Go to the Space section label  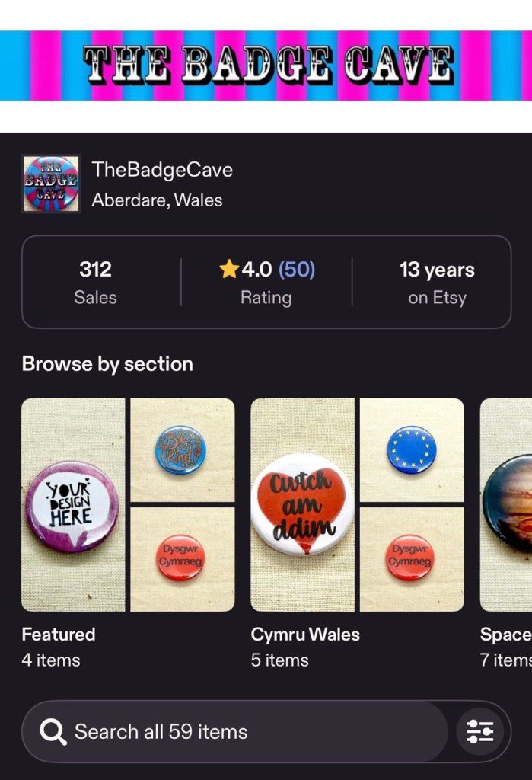[505, 635]
